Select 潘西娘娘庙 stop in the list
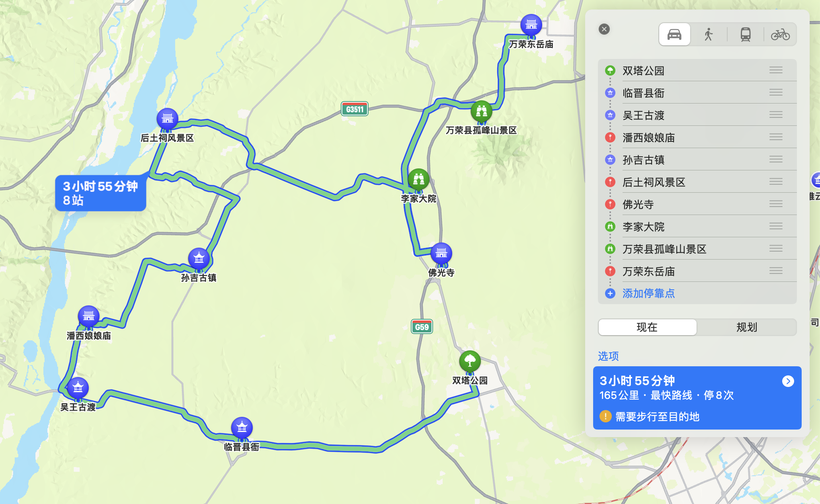 [x=697, y=137]
